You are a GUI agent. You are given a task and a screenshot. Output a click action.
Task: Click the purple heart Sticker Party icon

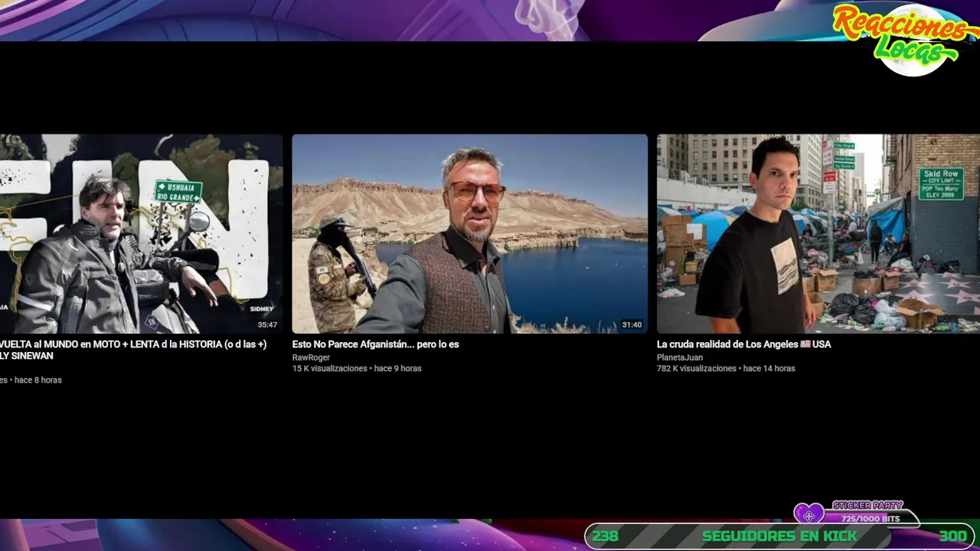[808, 514]
